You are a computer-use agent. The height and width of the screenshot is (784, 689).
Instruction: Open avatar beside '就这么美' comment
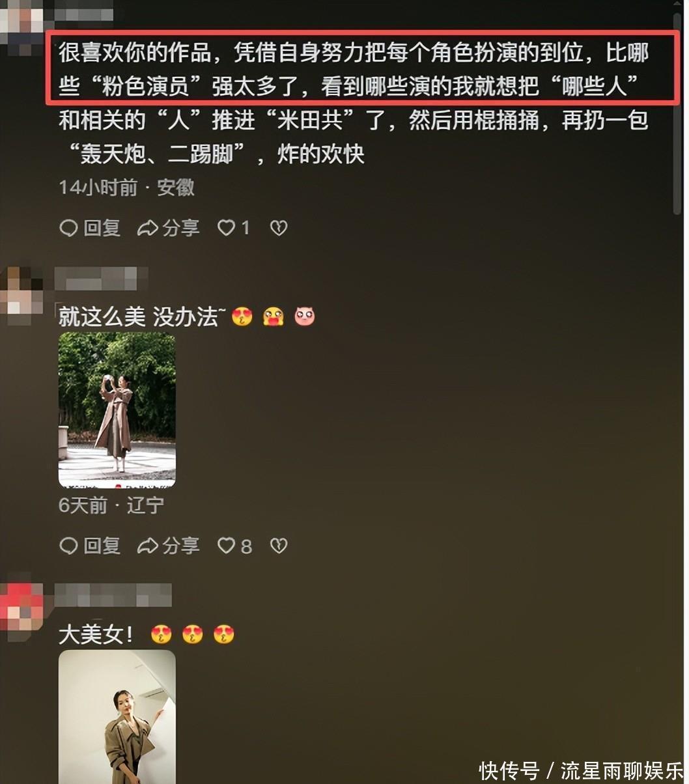click(21, 294)
